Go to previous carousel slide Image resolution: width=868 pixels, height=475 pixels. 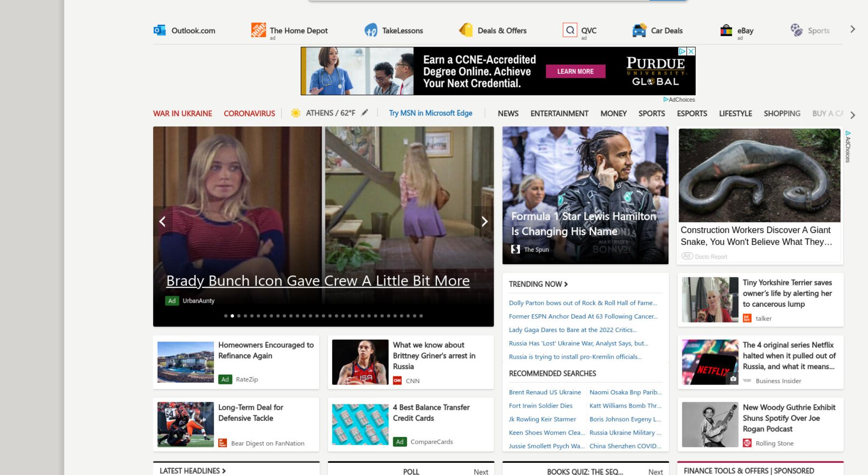[162, 221]
